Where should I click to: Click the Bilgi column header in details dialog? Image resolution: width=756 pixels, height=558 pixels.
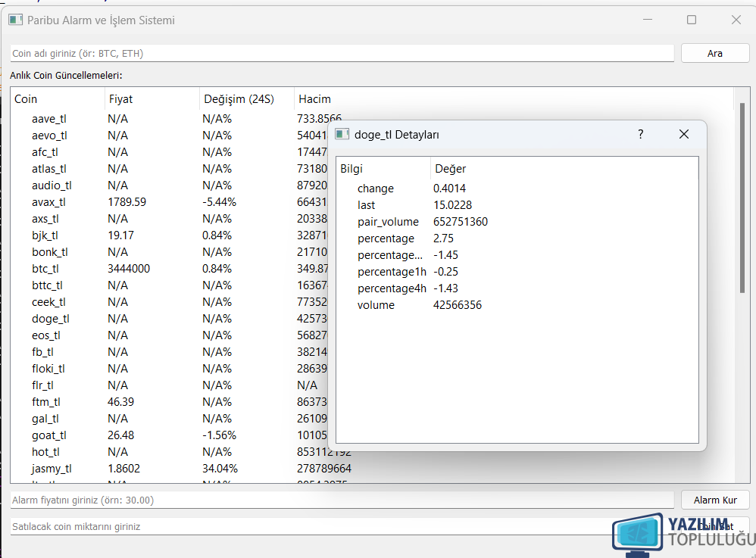tap(383, 169)
